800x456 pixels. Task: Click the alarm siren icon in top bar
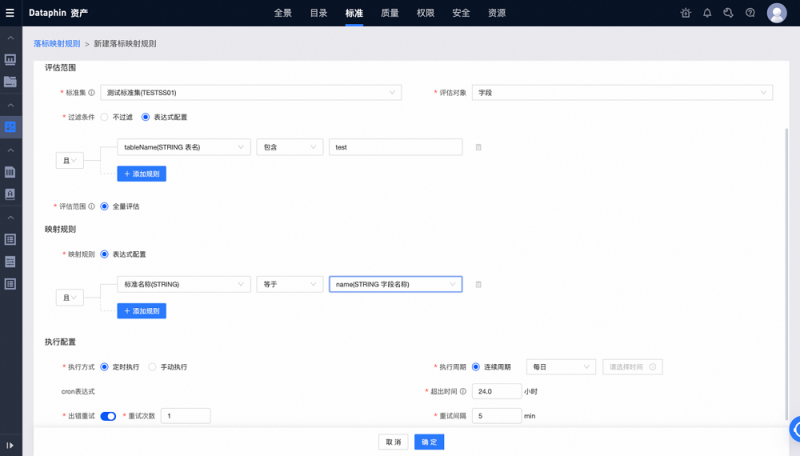pos(685,13)
